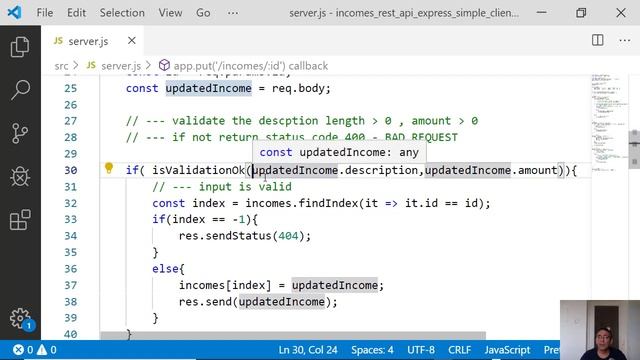Change encoding via UTF-8 status item
Viewport: 640px width, 360px height.
click(421, 350)
